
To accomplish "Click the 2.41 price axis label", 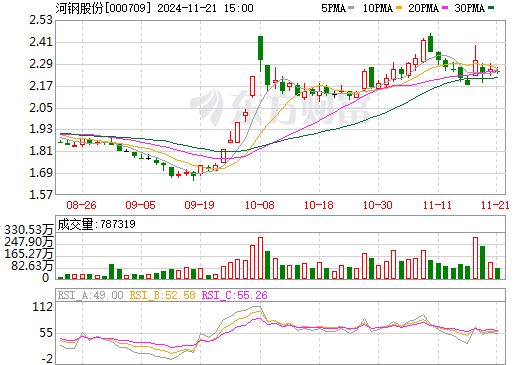I will pyautogui.click(x=41, y=42).
